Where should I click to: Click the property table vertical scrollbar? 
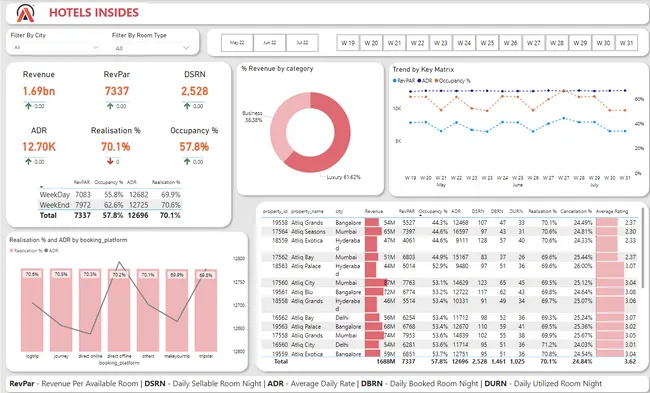[643, 249]
